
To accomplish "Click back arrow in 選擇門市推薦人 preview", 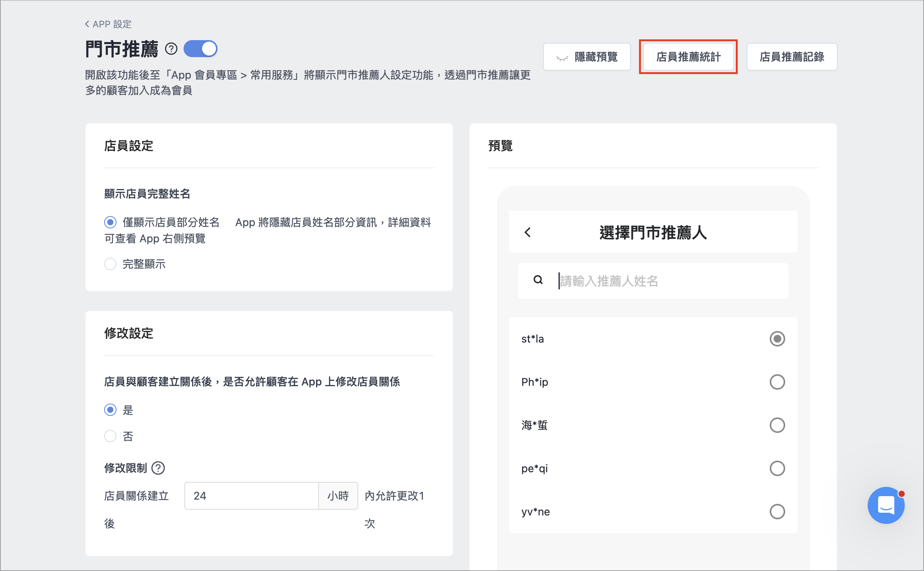I will [528, 232].
